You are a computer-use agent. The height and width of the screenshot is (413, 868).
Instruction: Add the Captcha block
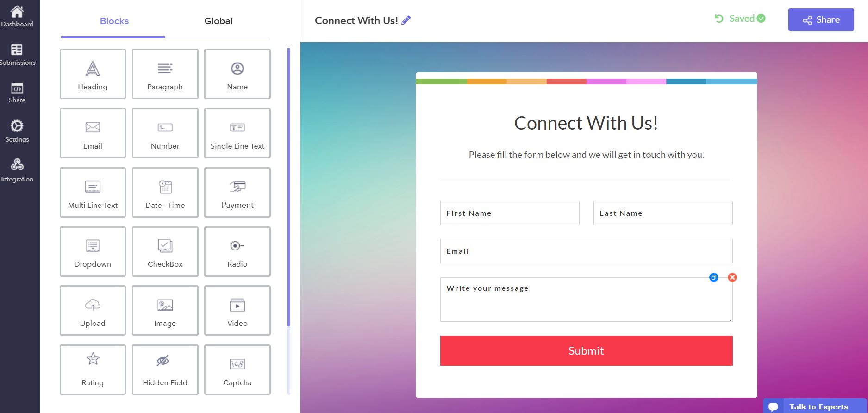point(237,369)
